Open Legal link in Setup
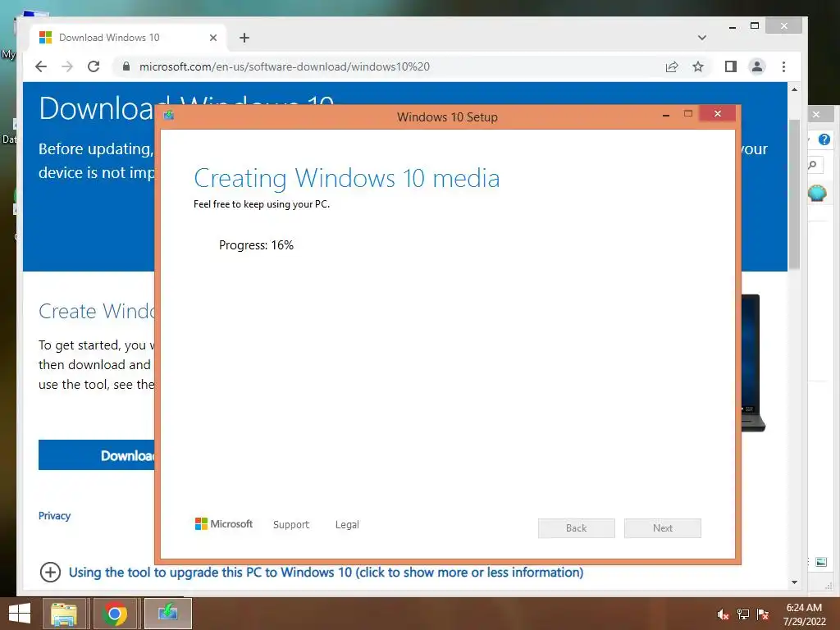 (347, 524)
